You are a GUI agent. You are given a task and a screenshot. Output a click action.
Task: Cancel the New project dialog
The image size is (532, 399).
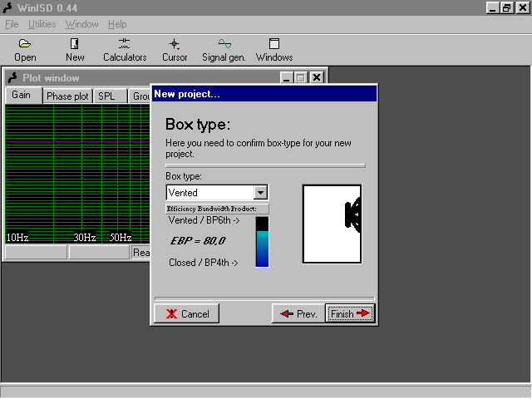click(186, 313)
